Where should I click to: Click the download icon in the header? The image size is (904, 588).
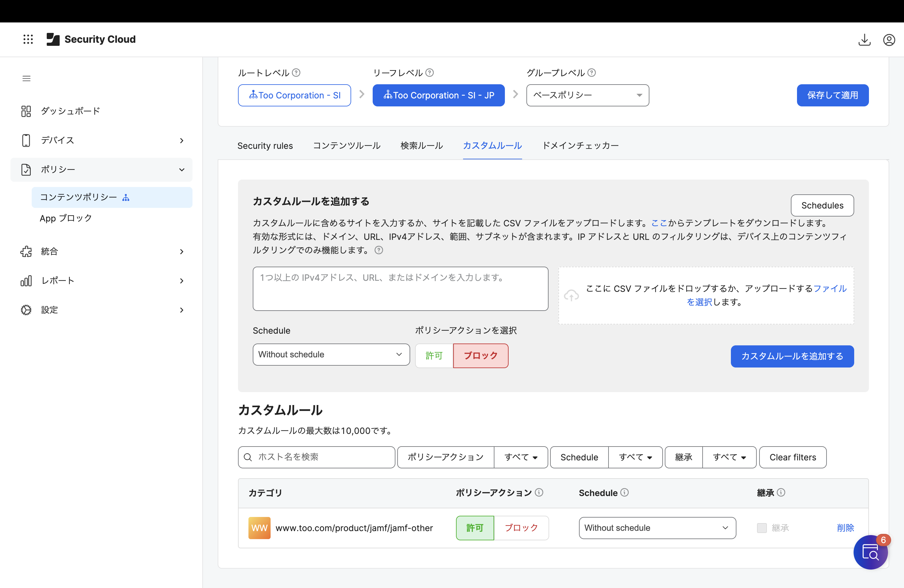864,39
